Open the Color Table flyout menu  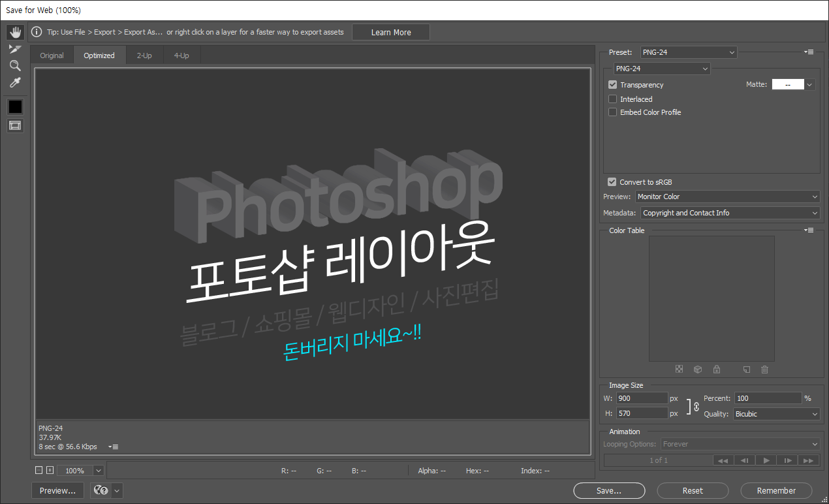pyautogui.click(x=809, y=230)
